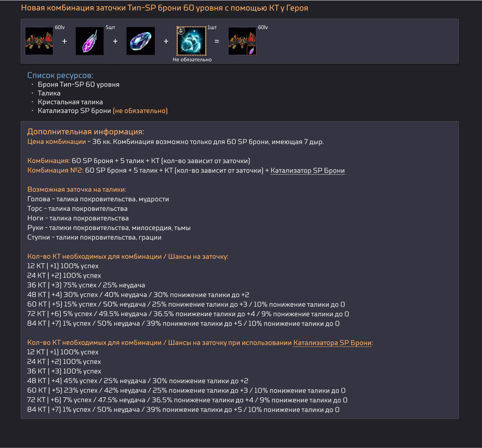
Task: Click the resulting upgraded armor icon
Action: [x=242, y=41]
